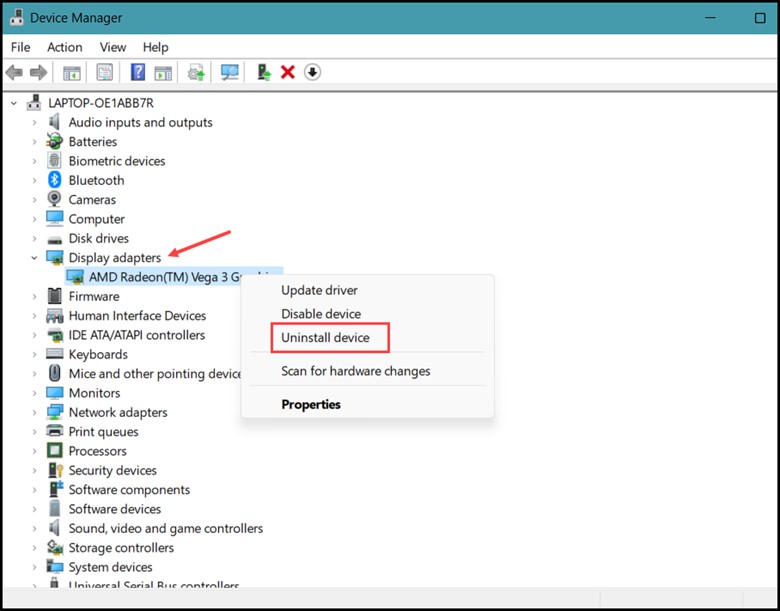The width and height of the screenshot is (780, 611).
Task: Expand the Monitors category chevron
Action: (x=34, y=393)
